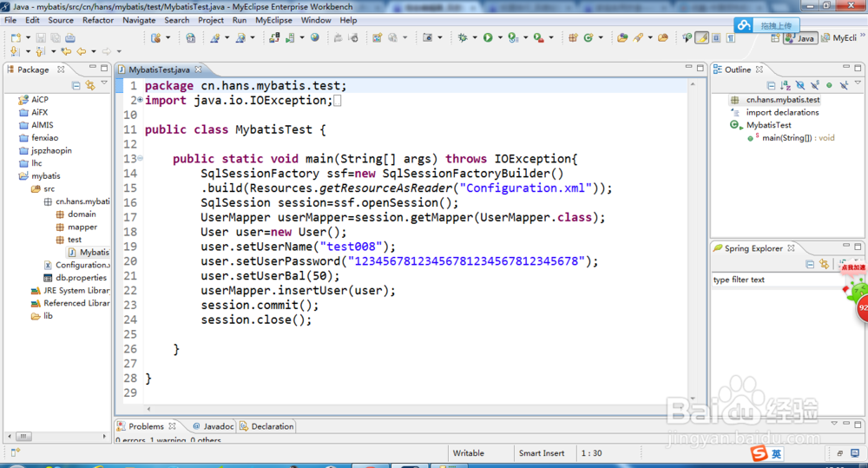Select the lib folder
The width and height of the screenshot is (868, 468).
pyautogui.click(x=42, y=316)
